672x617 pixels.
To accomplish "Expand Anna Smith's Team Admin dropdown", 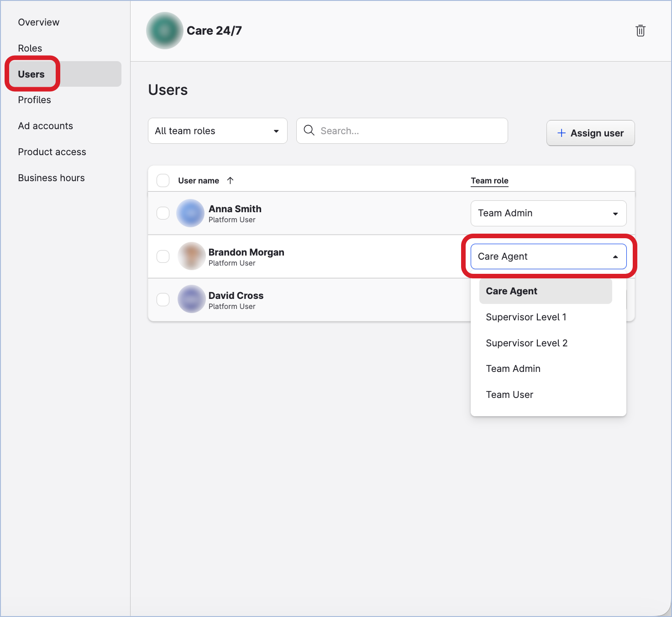I will (548, 213).
